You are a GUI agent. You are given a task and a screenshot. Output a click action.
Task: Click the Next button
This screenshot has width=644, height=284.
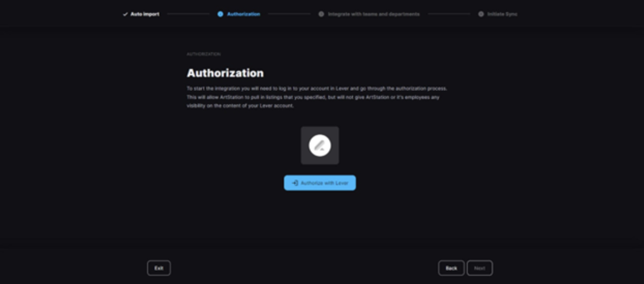480,268
